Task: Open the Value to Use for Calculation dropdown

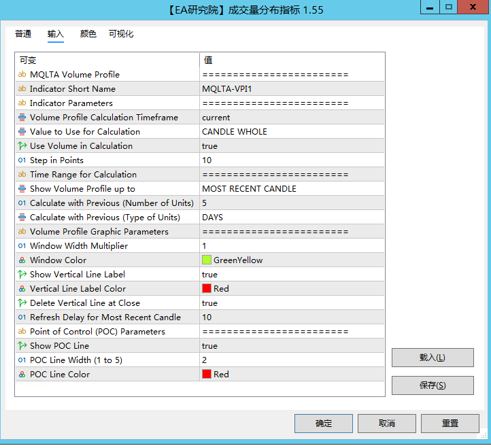Action: pyautogui.click(x=292, y=132)
